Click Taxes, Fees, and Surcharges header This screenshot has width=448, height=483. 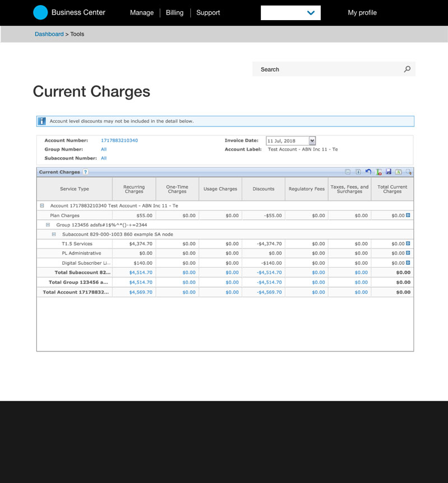349,189
